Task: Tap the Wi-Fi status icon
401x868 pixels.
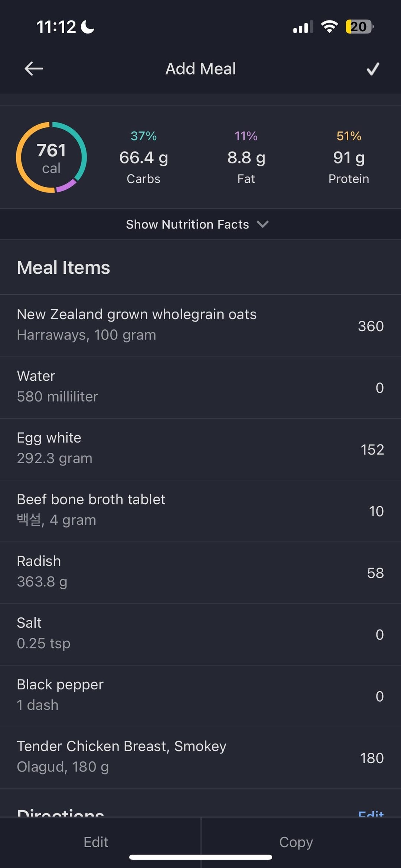Action: [329, 27]
